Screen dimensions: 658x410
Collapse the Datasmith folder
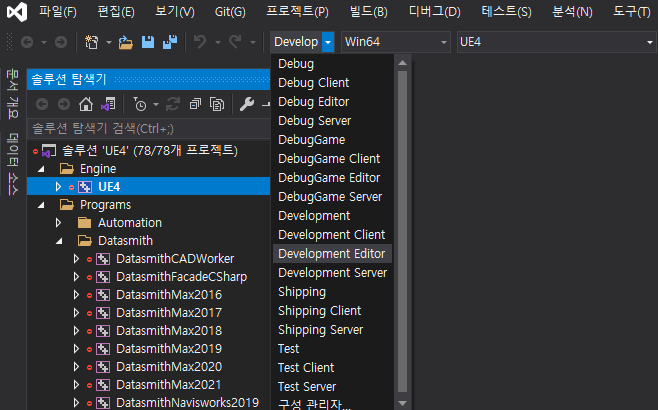pyautogui.click(x=59, y=241)
